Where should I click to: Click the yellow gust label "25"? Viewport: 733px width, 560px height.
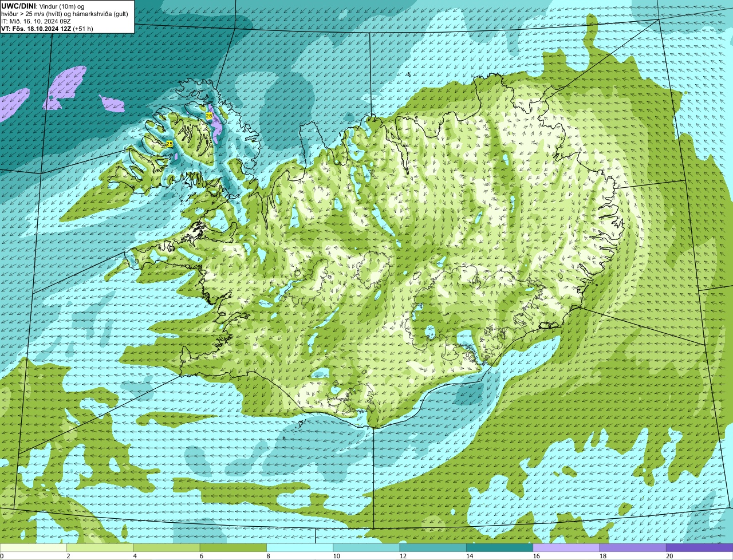tap(169, 144)
